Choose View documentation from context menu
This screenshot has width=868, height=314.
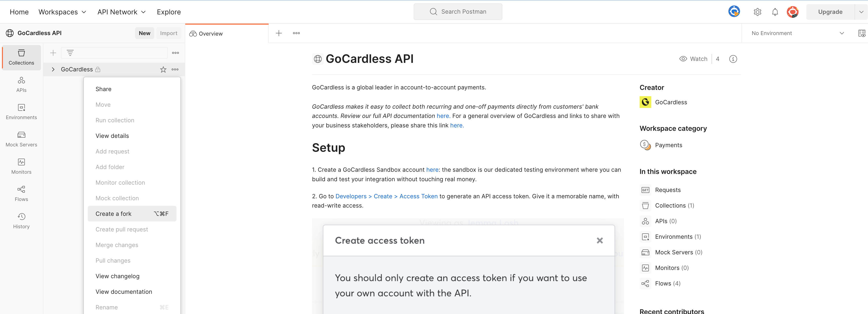[x=124, y=291]
